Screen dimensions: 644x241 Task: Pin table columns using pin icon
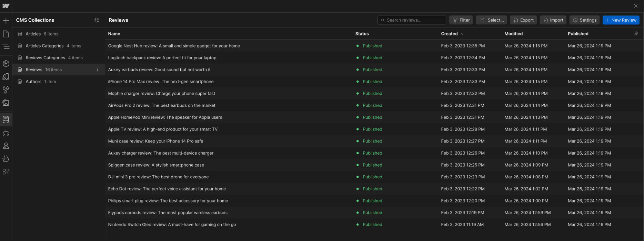click(636, 33)
